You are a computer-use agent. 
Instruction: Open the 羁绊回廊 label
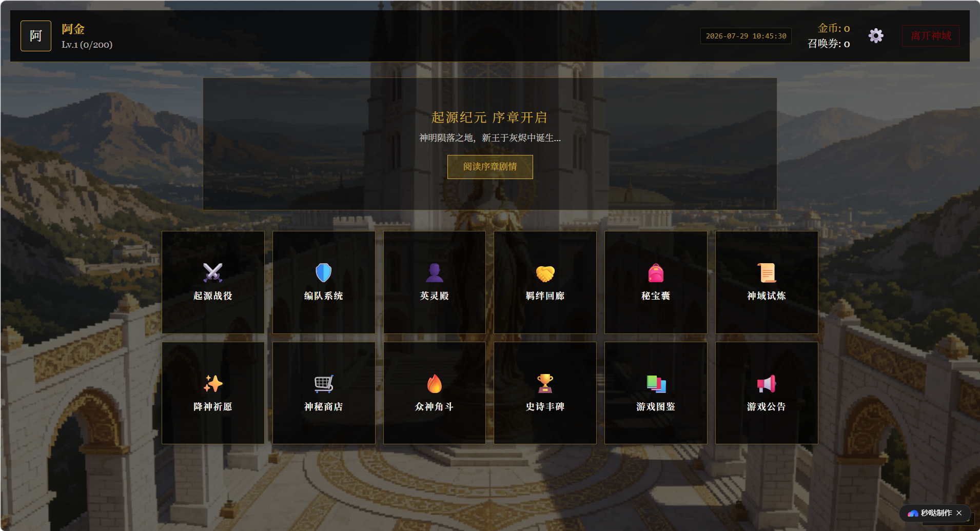click(x=545, y=296)
